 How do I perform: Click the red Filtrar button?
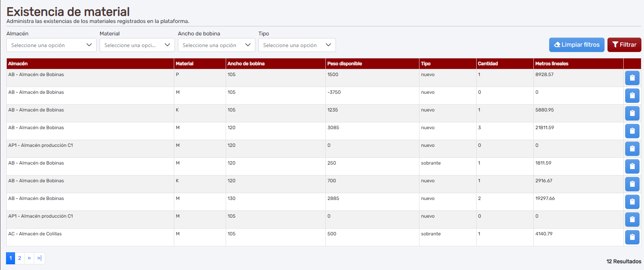(624, 45)
